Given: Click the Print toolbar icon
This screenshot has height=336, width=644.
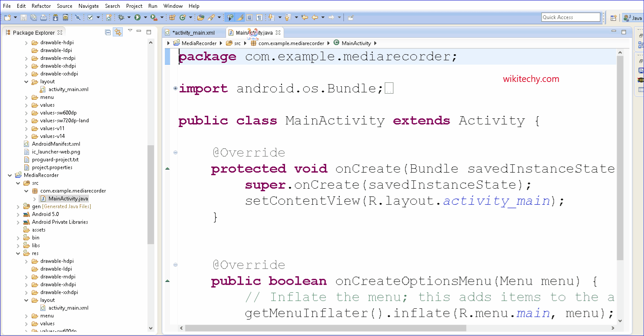Looking at the screenshot, I should [43, 17].
